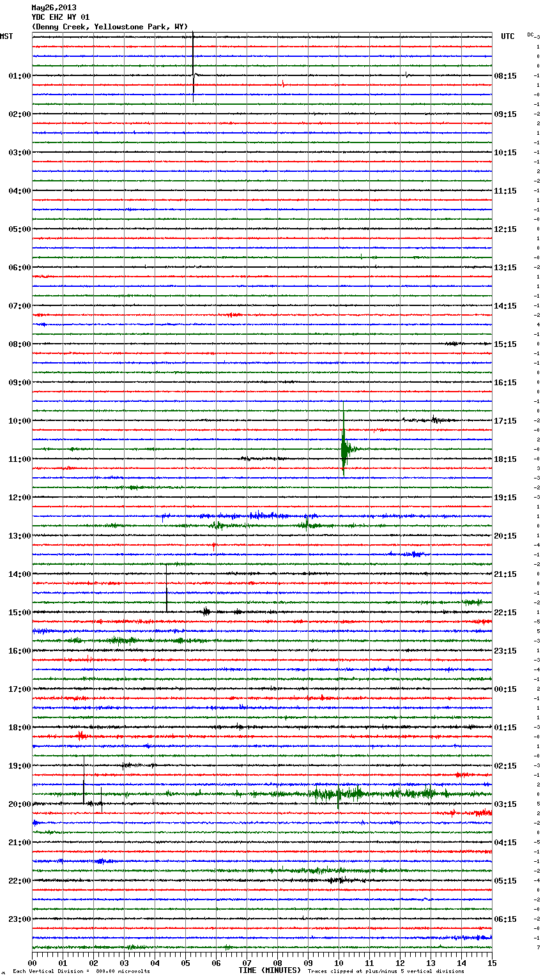Select the 19:00 MST time label
Screen dimensions: 543x980
[19, 766]
